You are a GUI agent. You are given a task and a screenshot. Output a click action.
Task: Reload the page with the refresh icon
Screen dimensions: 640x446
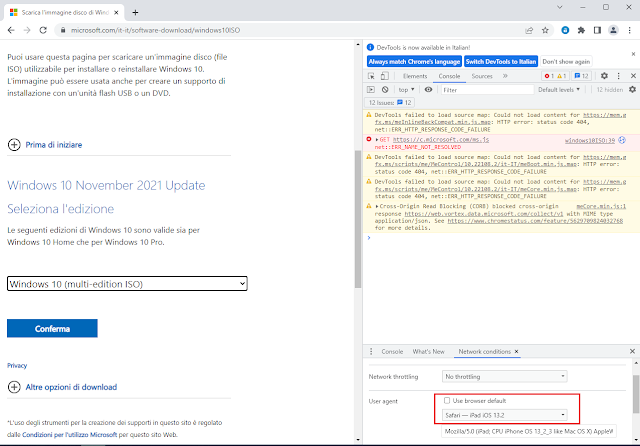click(43, 30)
